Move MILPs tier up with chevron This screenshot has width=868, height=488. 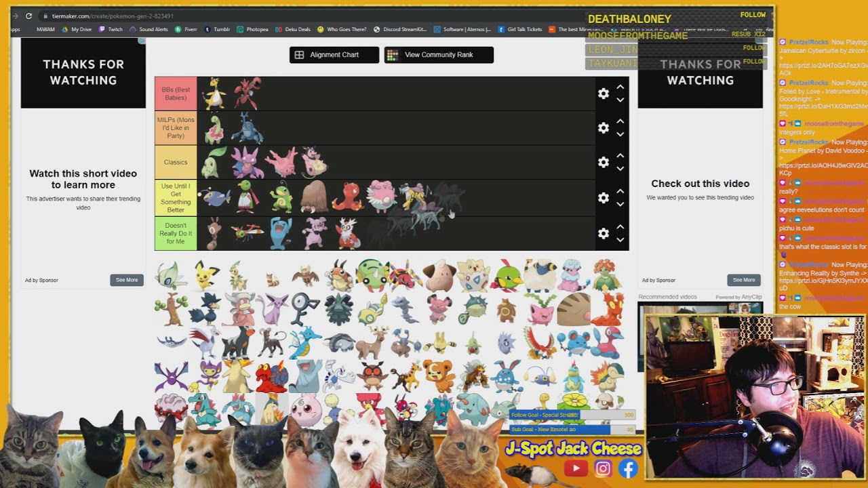[x=620, y=121]
